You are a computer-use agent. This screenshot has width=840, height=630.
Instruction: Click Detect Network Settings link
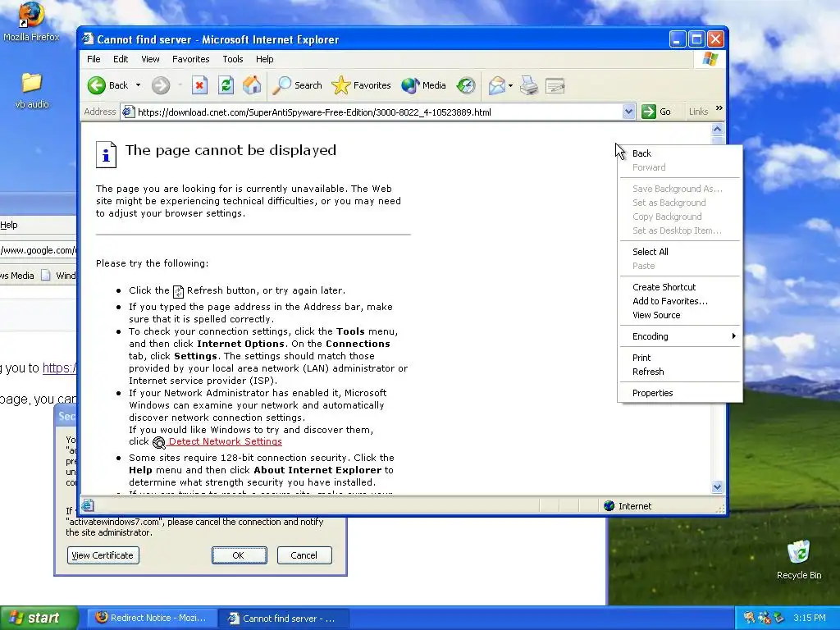point(225,441)
